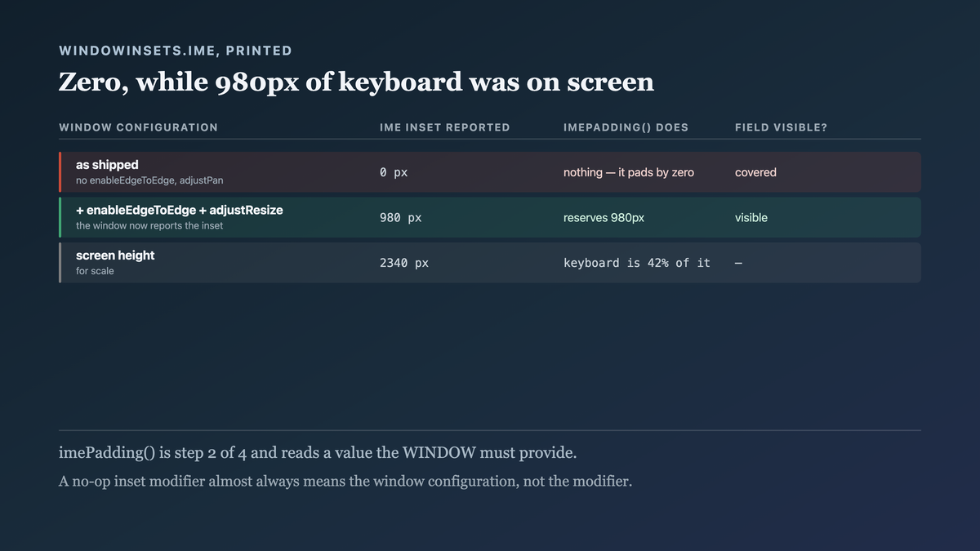This screenshot has width=980, height=551.
Task: Click 'keyboard is 42% of it' cell
Action: pyautogui.click(x=637, y=263)
